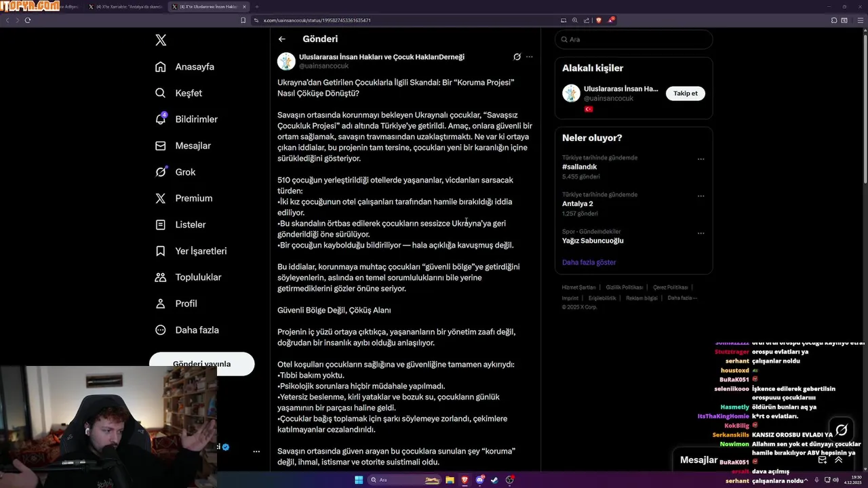Screen dimensions: 868x488
Task: Click the floating Grok button
Action: [x=842, y=430]
